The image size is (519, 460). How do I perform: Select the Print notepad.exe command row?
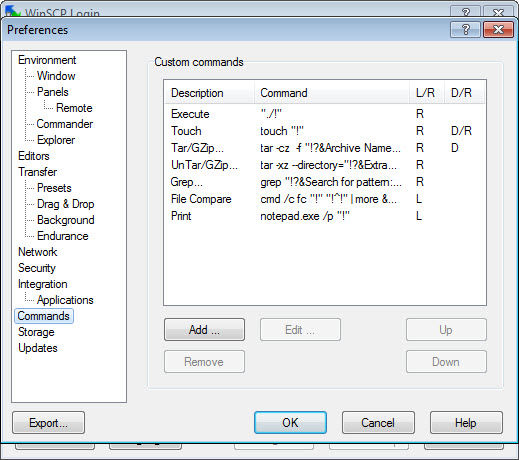click(325, 216)
